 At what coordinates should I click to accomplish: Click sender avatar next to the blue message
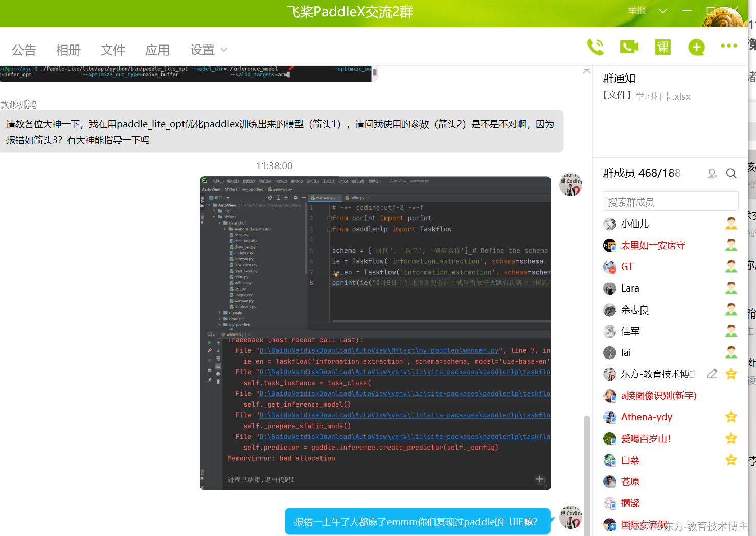[570, 517]
